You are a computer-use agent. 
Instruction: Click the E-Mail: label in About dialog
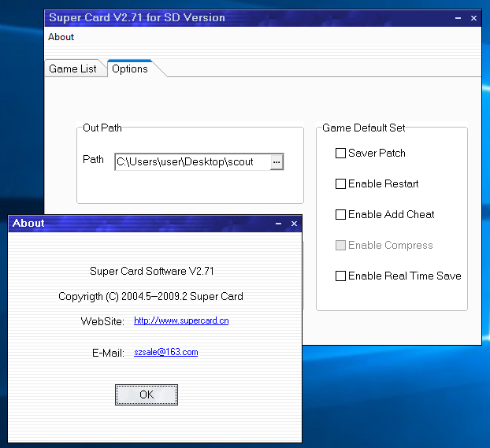coord(108,353)
